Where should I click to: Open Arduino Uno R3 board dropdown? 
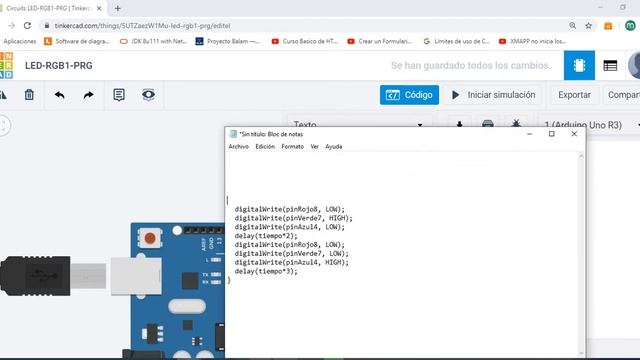point(591,124)
